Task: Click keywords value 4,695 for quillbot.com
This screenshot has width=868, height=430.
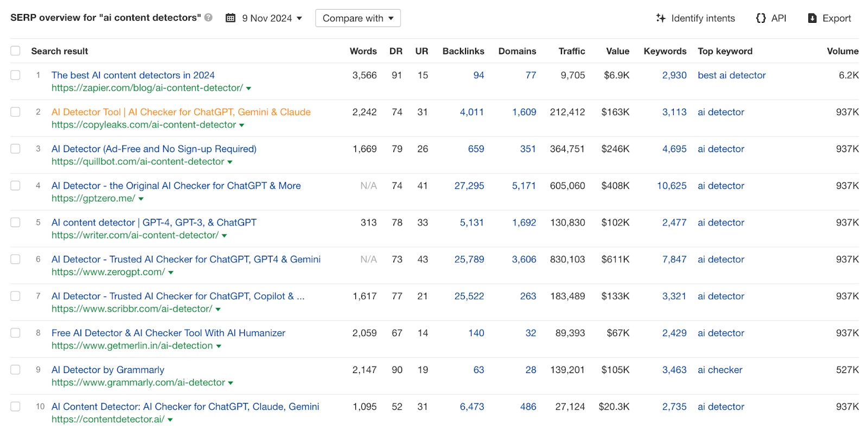Action: point(674,149)
